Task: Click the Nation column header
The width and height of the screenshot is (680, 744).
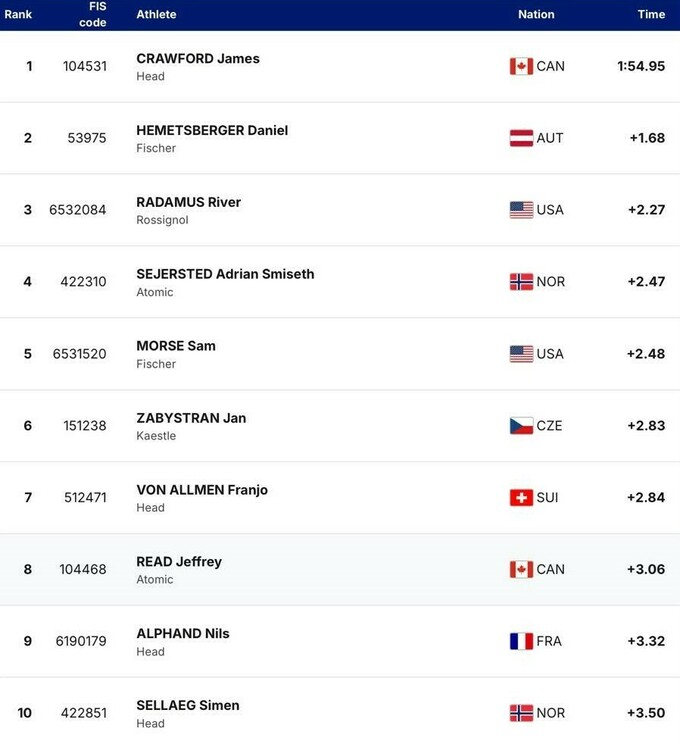Action: coord(536,15)
